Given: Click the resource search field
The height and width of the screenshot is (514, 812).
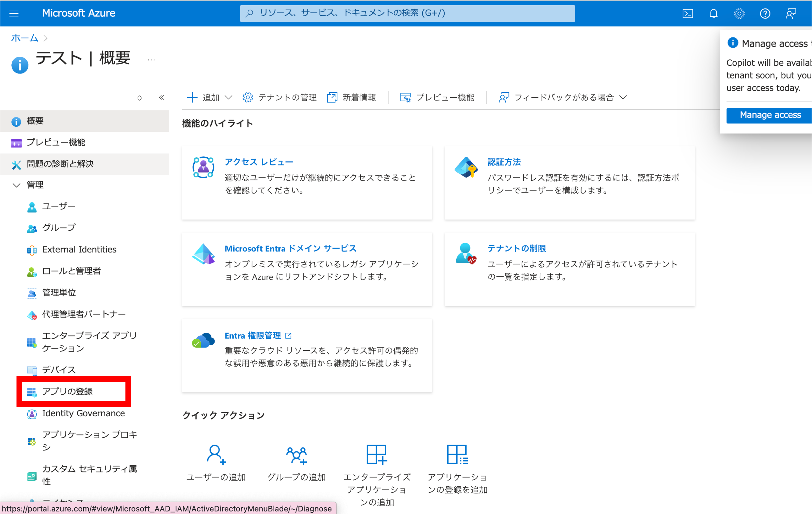Looking at the screenshot, I should tap(407, 13).
